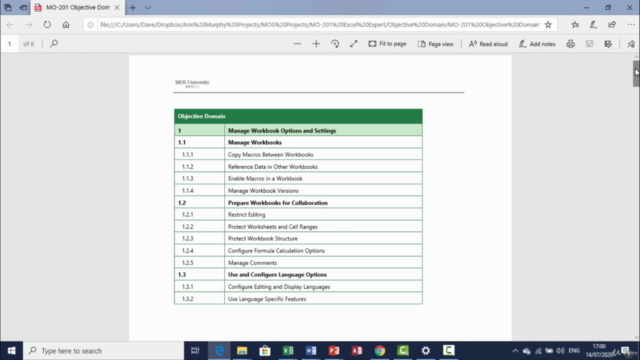Click "Manage Workbook Versions" text

(x=263, y=191)
